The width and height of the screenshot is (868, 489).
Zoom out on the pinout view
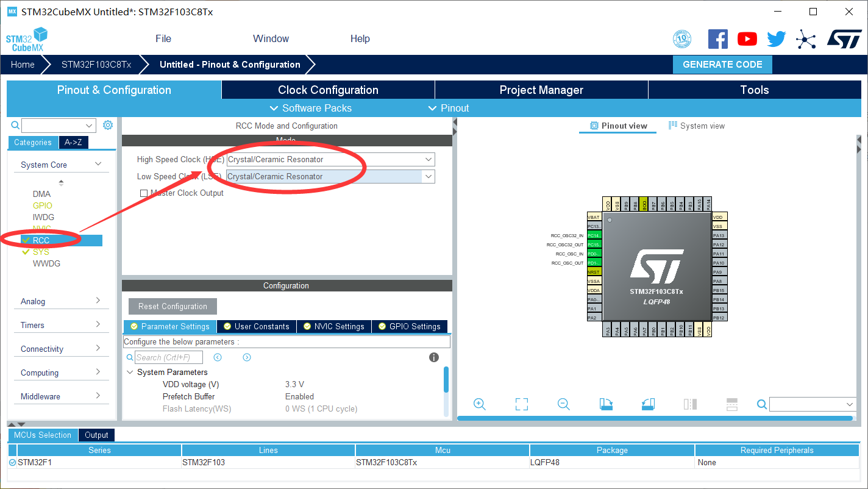click(x=563, y=404)
